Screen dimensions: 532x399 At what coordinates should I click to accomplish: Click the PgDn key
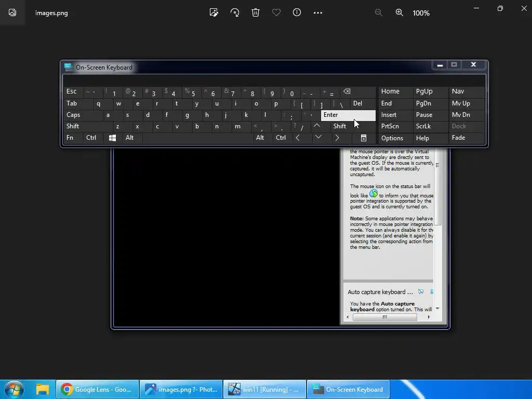pyautogui.click(x=431, y=103)
